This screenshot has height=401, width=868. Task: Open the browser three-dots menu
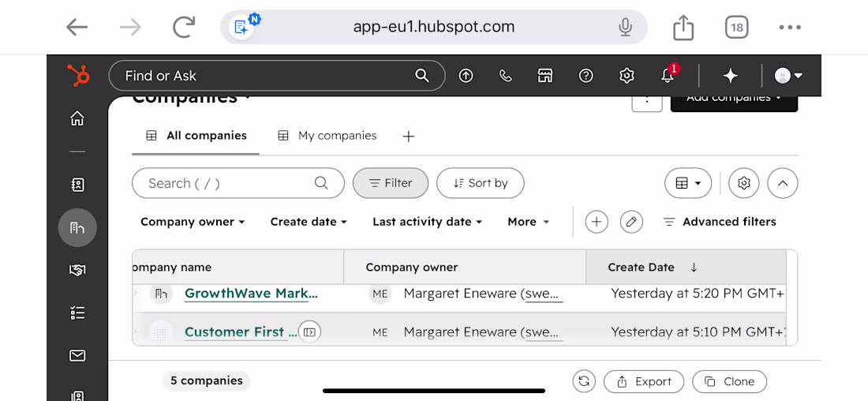[x=790, y=27]
